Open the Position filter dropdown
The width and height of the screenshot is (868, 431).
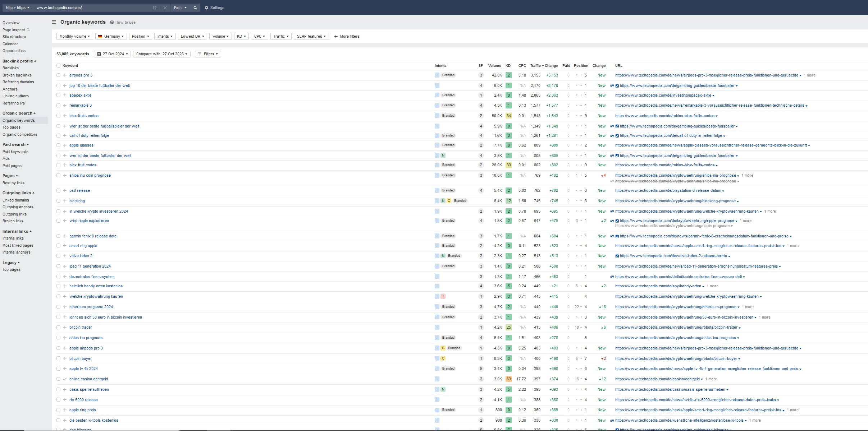point(140,36)
